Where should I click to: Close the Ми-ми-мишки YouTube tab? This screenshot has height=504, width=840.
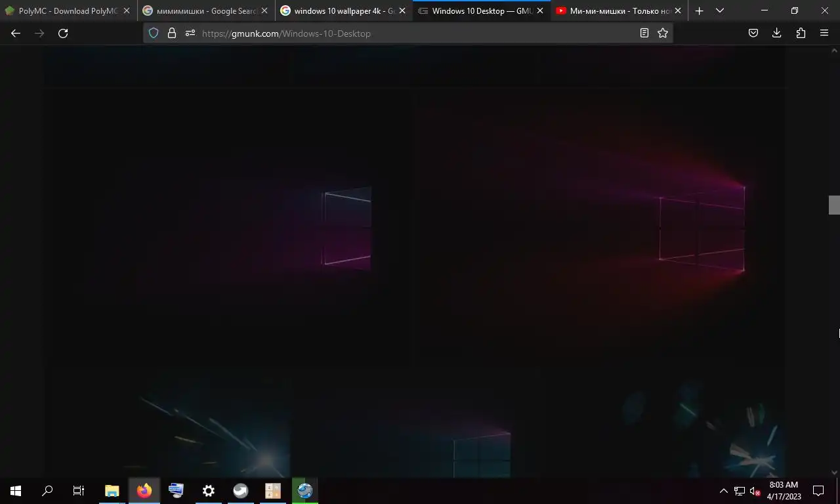pos(678,11)
